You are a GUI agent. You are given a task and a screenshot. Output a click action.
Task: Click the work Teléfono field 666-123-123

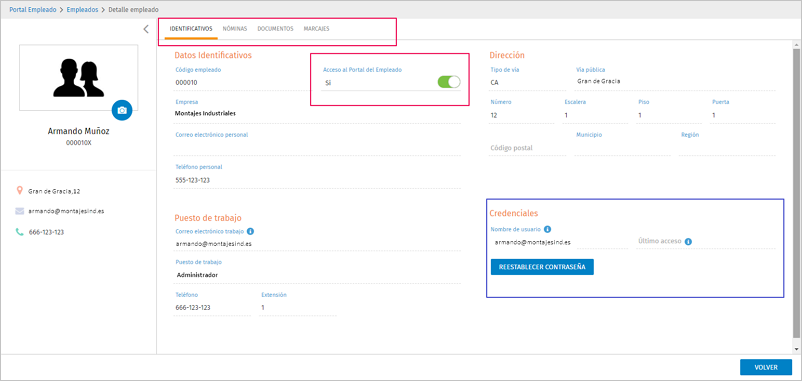(x=212, y=308)
